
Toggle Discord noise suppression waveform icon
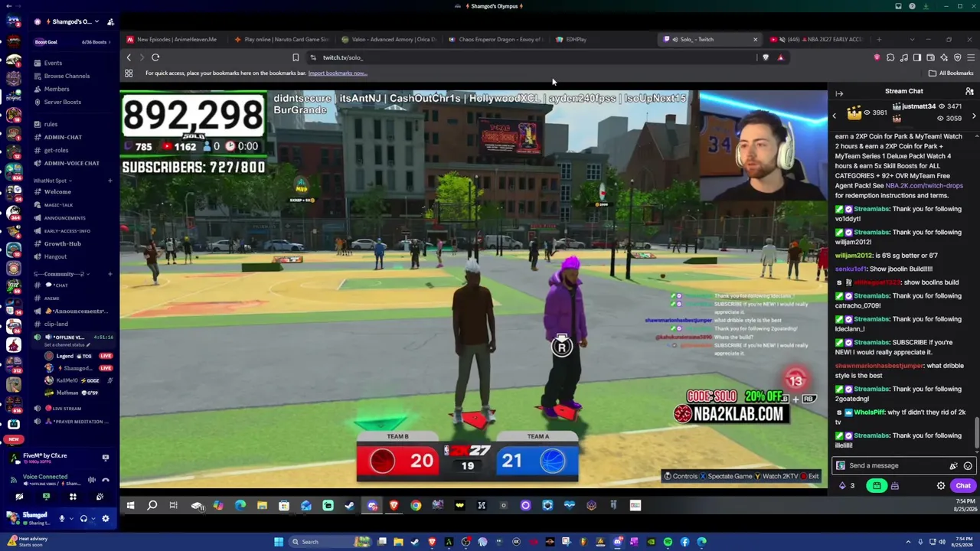coord(91,480)
